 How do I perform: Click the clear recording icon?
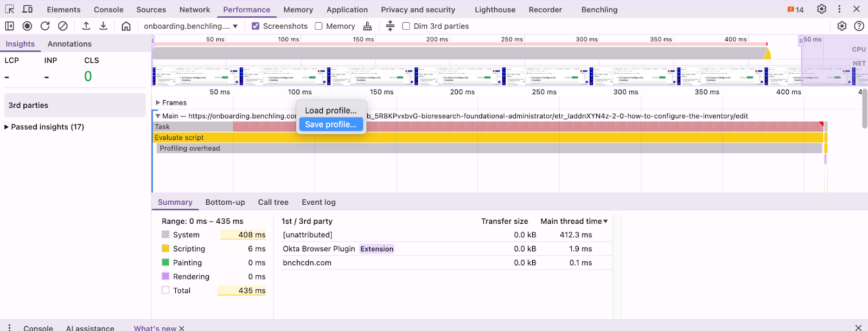(63, 26)
